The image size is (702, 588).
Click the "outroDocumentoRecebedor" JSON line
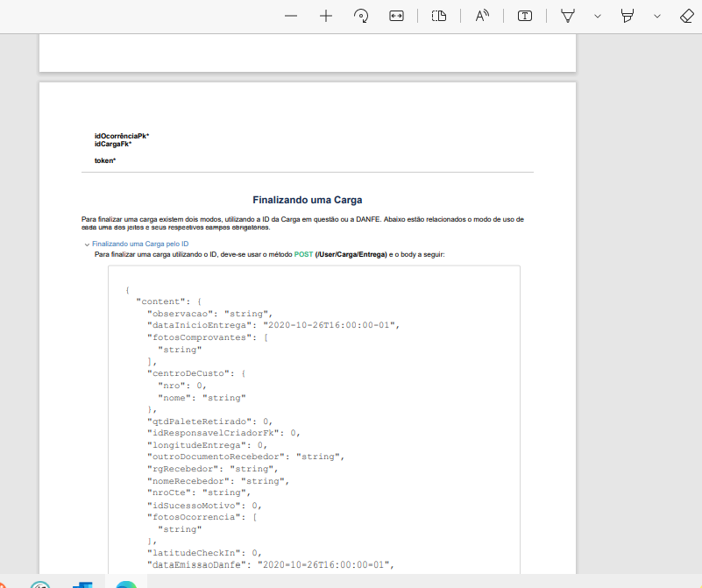[x=245, y=457]
